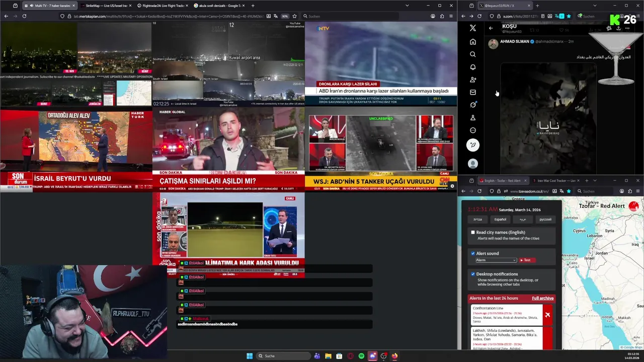The height and width of the screenshot is (362, 644).
Task: Test the alert sound
Action: [x=527, y=260]
